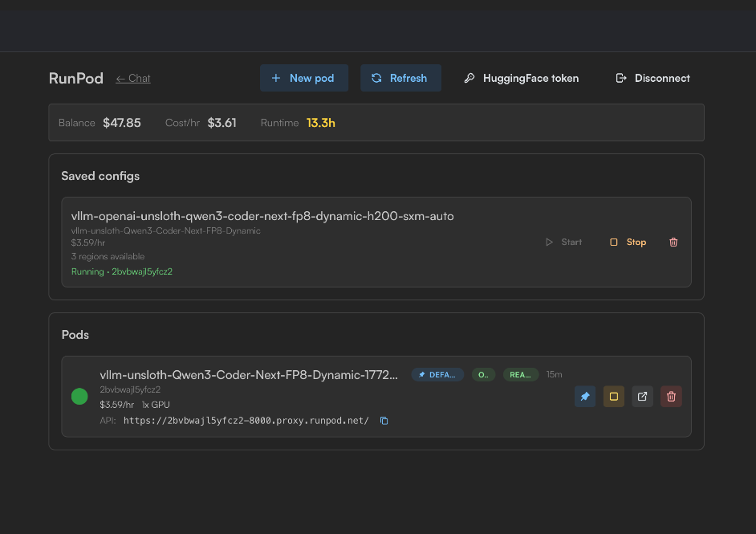Pin the Qwen3-Coder pod
756x534 pixels.
point(585,396)
